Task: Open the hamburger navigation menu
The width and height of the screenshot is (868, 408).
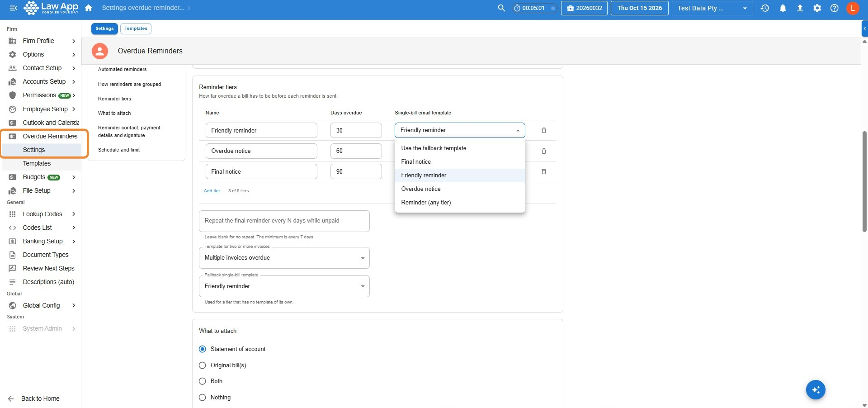Action: (x=13, y=8)
